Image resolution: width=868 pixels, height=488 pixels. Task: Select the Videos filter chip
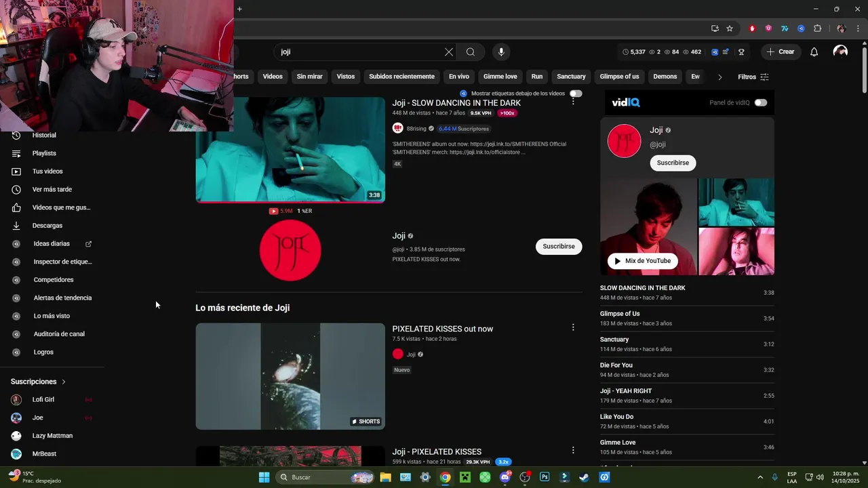pyautogui.click(x=273, y=77)
